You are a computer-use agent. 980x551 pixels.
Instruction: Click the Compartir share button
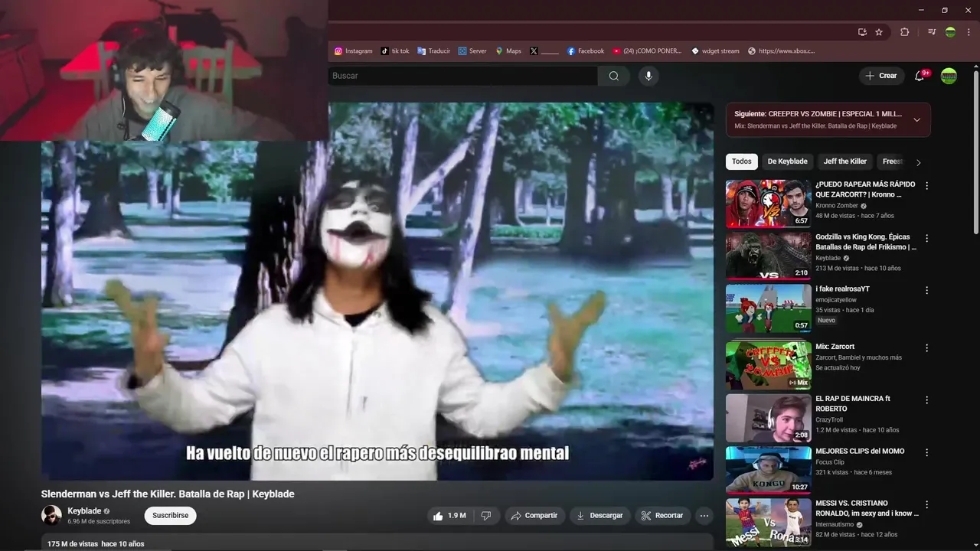(534, 516)
